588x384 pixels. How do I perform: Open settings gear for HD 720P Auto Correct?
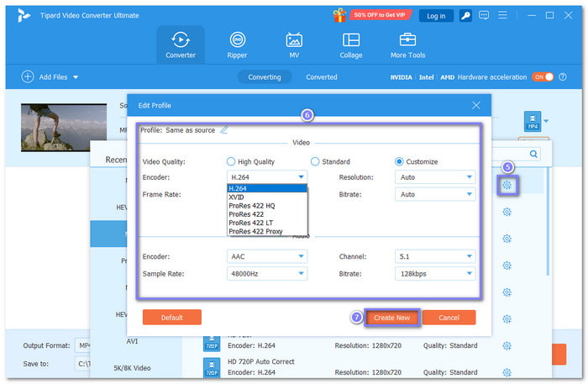point(507,372)
